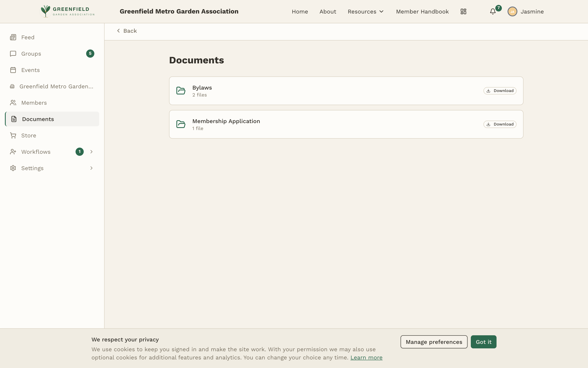The height and width of the screenshot is (368, 588).
Task: Download the Bylaws folder
Action: 500,91
